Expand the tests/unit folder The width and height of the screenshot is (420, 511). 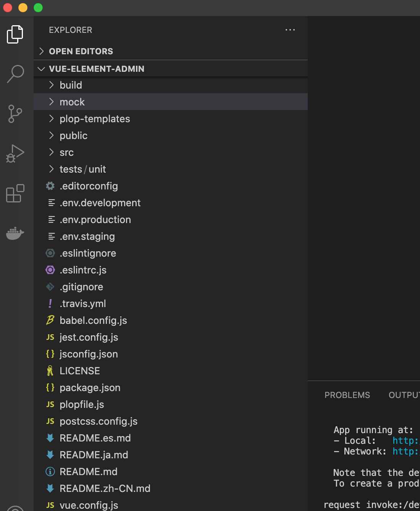click(x=171, y=169)
